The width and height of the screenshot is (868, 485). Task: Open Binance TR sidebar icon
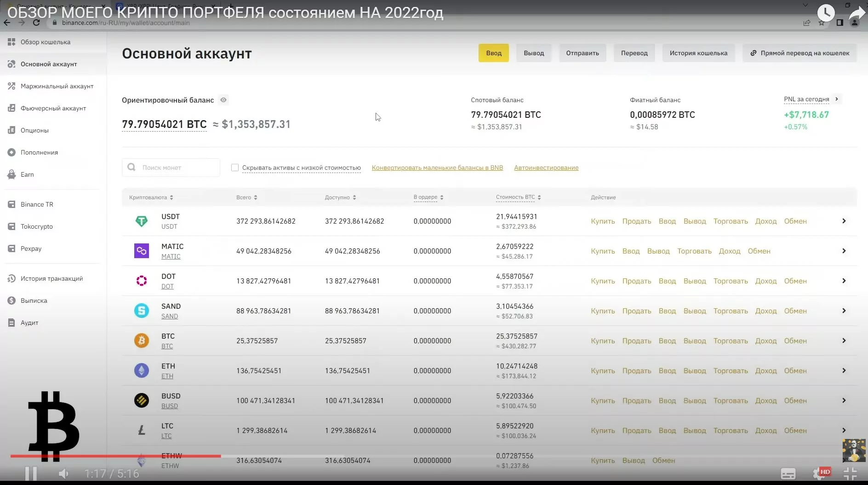pos(11,204)
